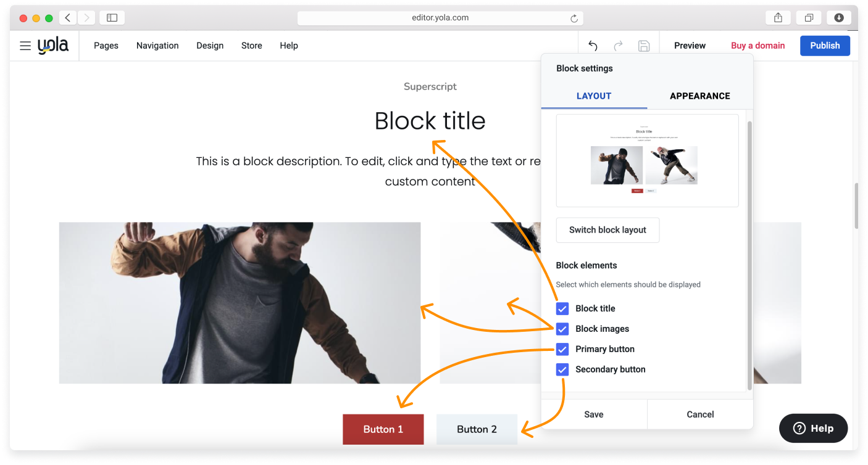The height and width of the screenshot is (465, 868).
Task: Click the save icon in the editor toolbar
Action: pos(644,45)
